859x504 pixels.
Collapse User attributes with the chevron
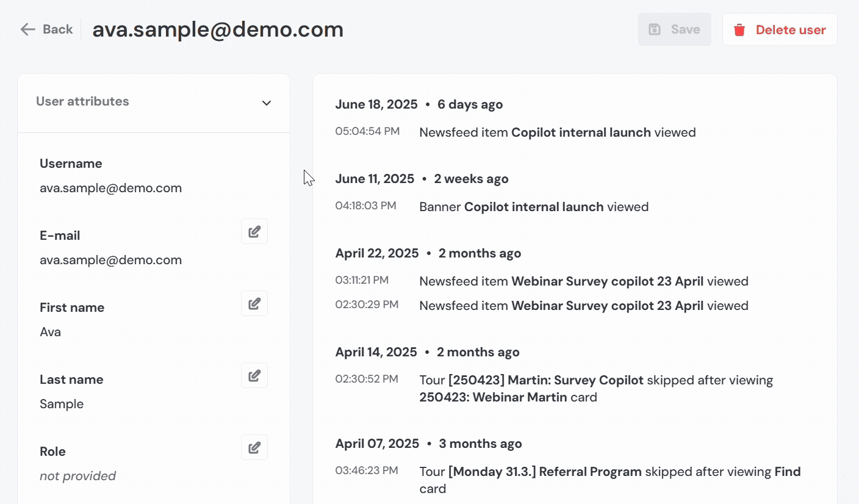(267, 103)
